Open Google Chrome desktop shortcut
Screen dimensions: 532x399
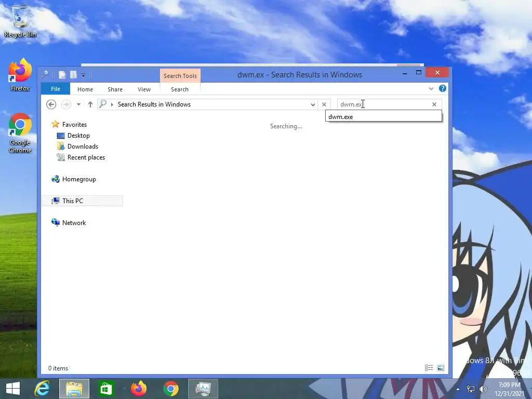[x=20, y=133]
